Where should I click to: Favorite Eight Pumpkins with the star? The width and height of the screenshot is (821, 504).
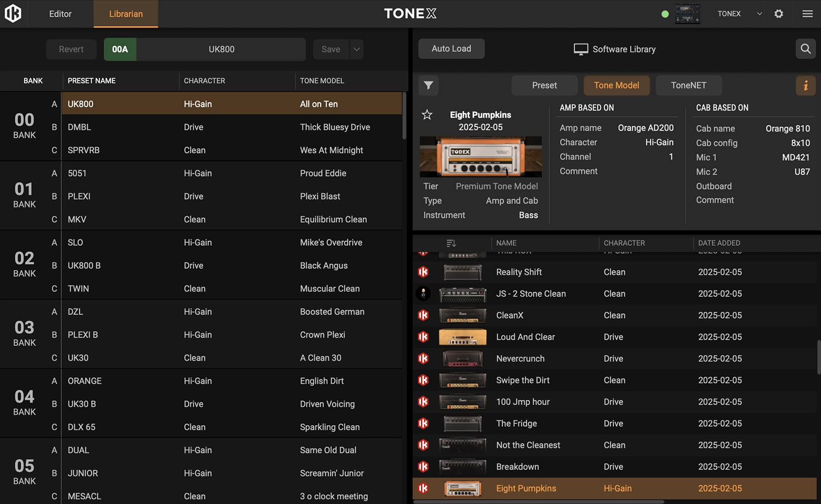[x=427, y=115]
